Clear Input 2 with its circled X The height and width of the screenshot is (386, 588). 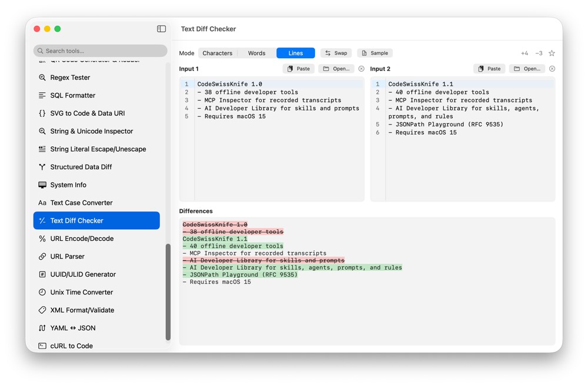552,69
